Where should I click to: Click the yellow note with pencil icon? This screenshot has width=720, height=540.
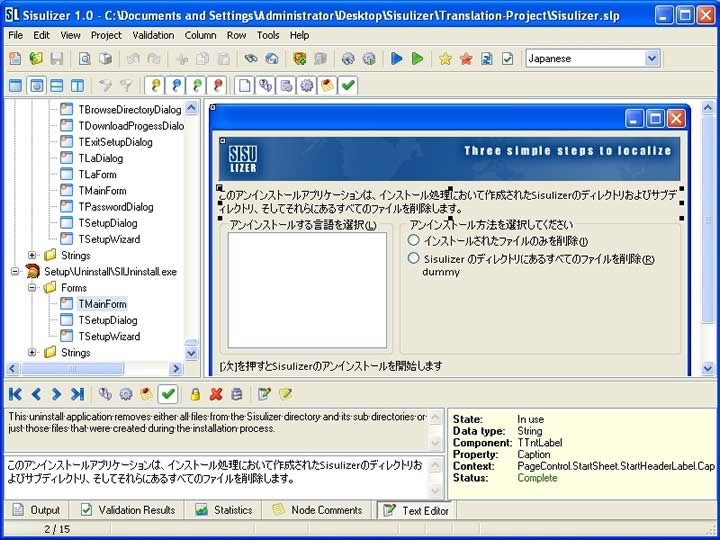pyautogui.click(x=285, y=394)
